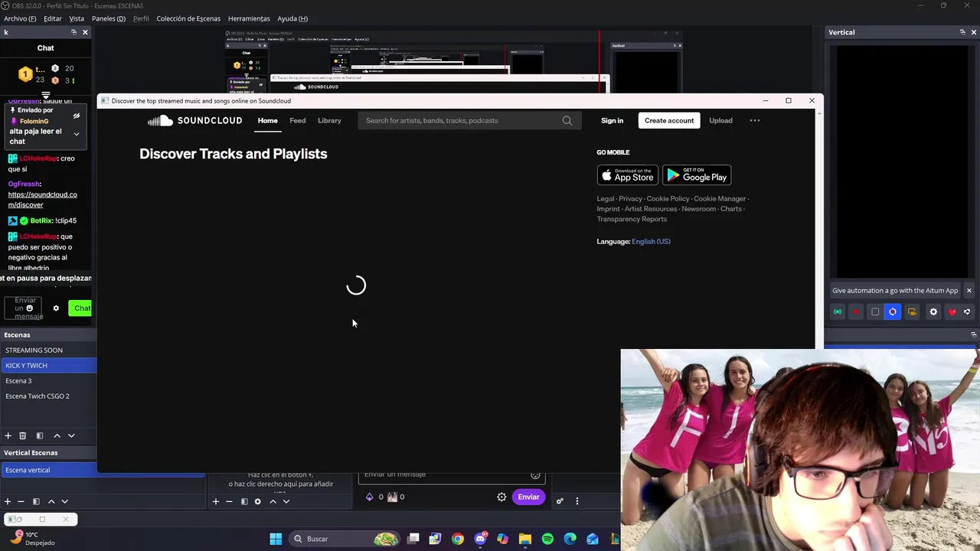Open the Editar menu

(53, 18)
